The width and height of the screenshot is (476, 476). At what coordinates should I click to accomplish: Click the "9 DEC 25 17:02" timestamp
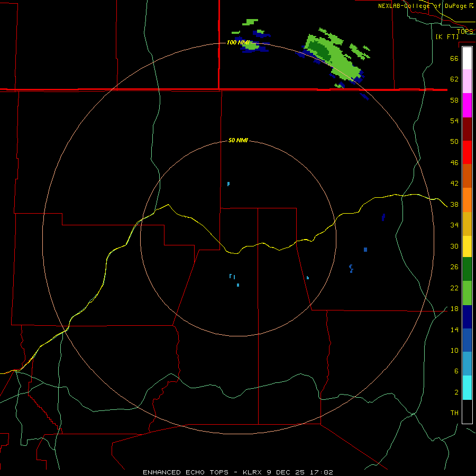point(300,472)
